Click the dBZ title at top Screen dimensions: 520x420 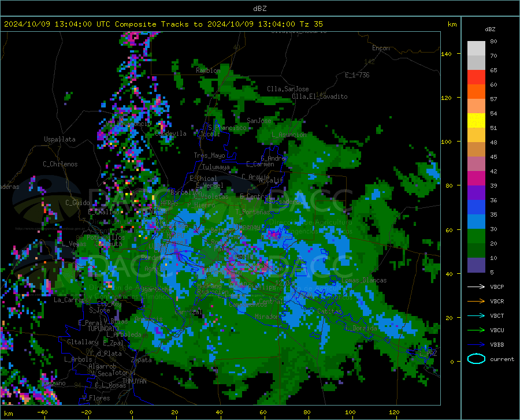259,9
